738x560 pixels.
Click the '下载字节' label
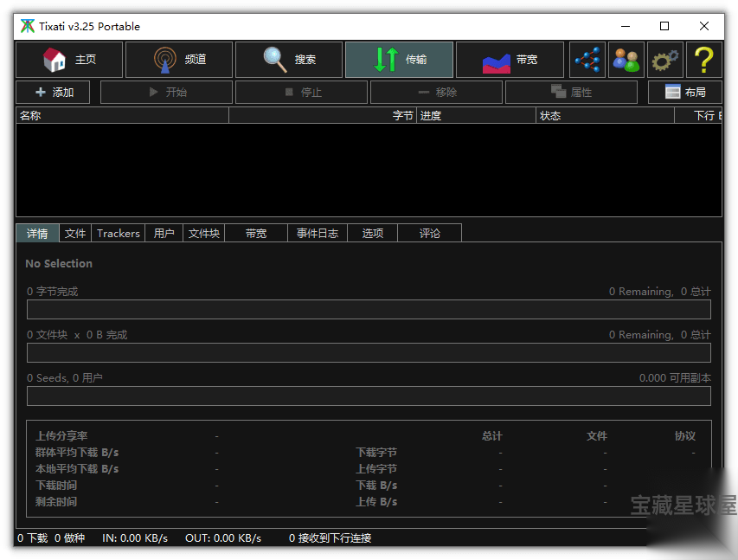tap(376, 453)
